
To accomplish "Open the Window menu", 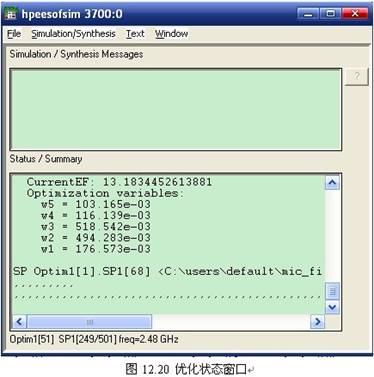I will click(171, 34).
